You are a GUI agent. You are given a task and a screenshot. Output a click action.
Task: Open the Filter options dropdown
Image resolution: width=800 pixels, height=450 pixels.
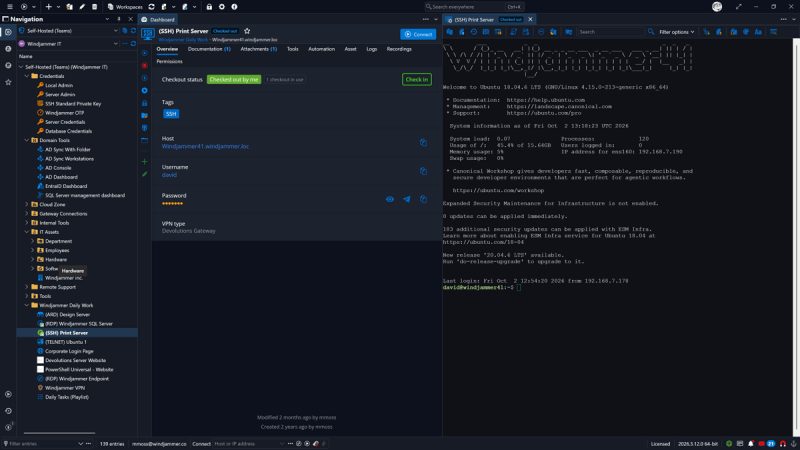point(676,32)
